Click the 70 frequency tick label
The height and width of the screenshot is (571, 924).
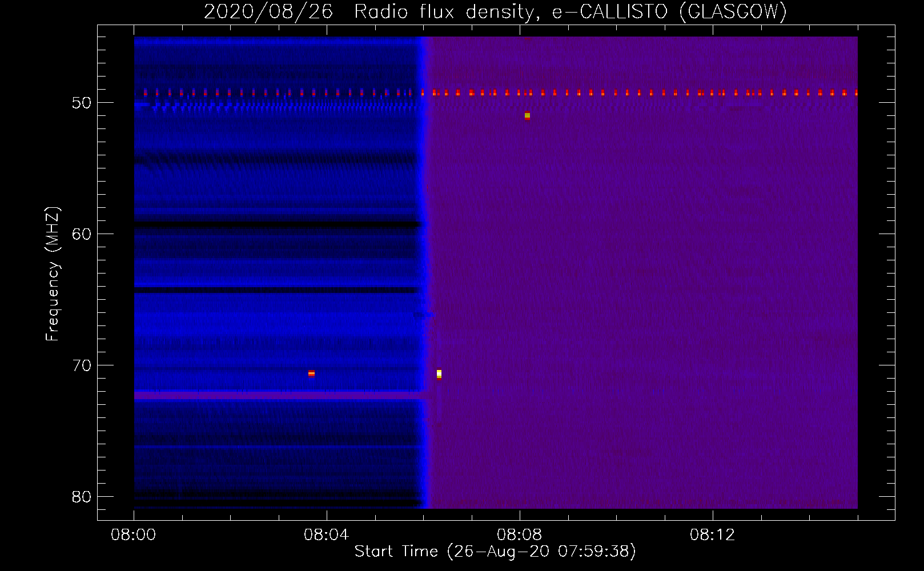click(82, 365)
